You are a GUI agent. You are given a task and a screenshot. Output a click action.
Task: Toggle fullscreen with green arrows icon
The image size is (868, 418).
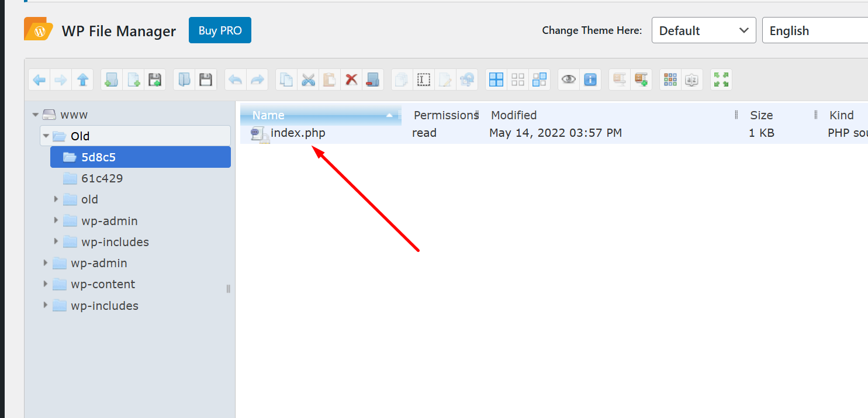click(721, 80)
